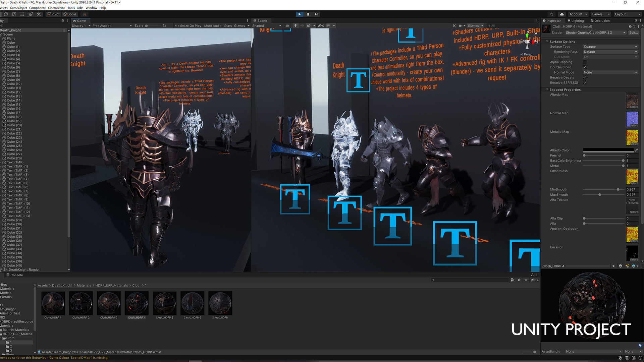644x362 pixels.
Task: Open the Window menu
Action: click(x=91, y=8)
